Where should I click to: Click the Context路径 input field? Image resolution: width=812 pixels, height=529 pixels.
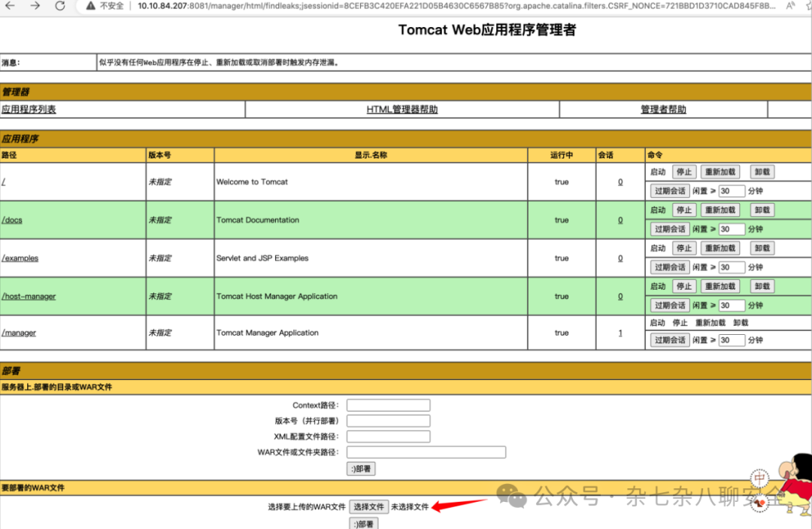pos(389,405)
